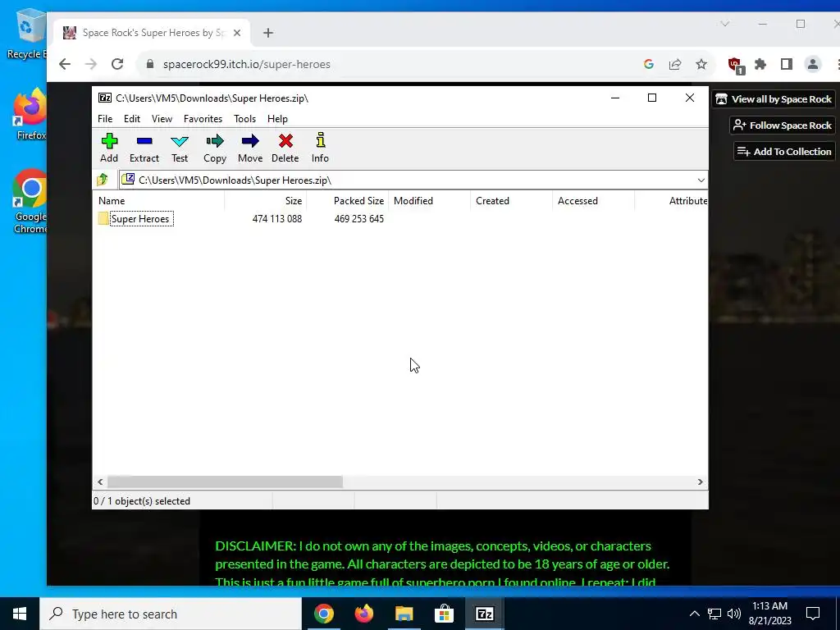
Task: Sort by Packed Size column header
Action: coord(347,201)
